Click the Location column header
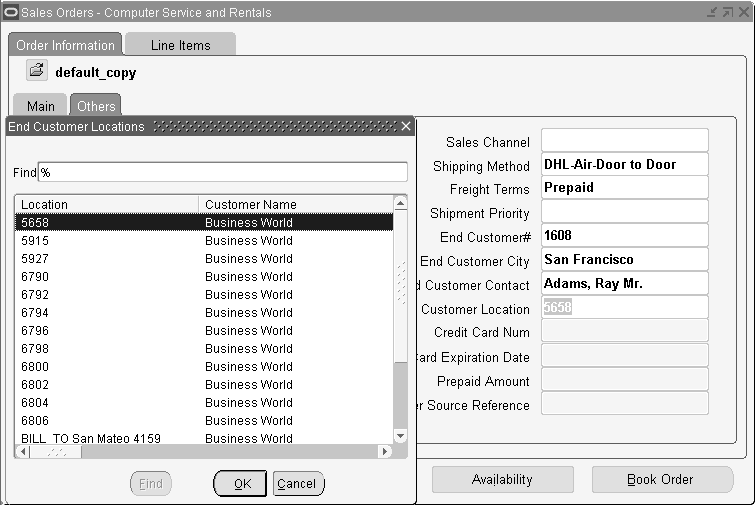Screen dimensions: 755x505 coord(107,205)
